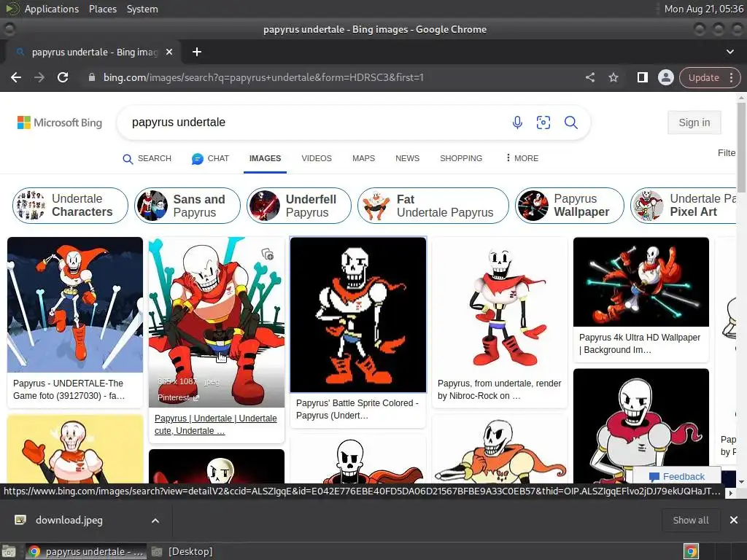Open the Pinterest source link
Screen dimensions: 747x560
click(x=178, y=397)
